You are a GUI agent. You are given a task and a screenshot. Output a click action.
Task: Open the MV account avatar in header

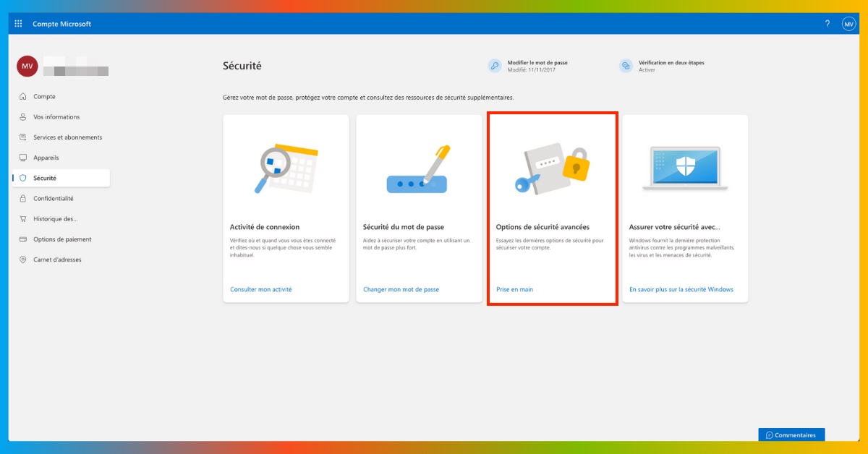pos(848,24)
